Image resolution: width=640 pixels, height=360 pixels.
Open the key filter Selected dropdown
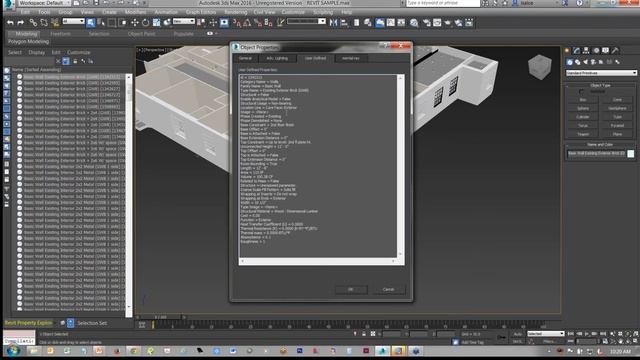coord(546,334)
